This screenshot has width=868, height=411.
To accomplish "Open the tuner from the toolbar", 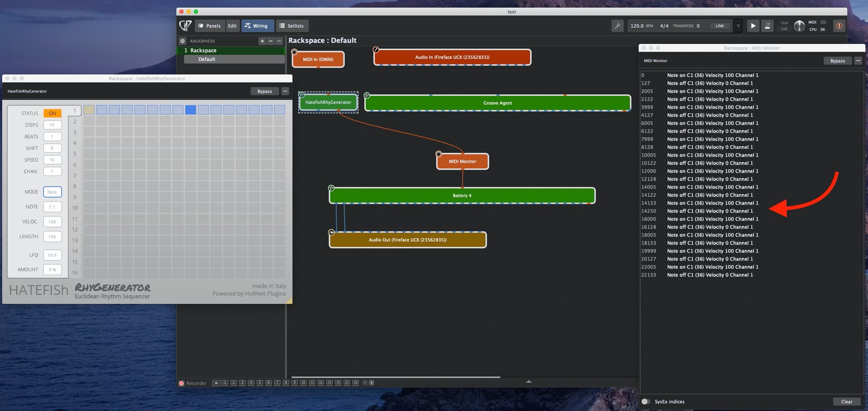I will pos(617,26).
